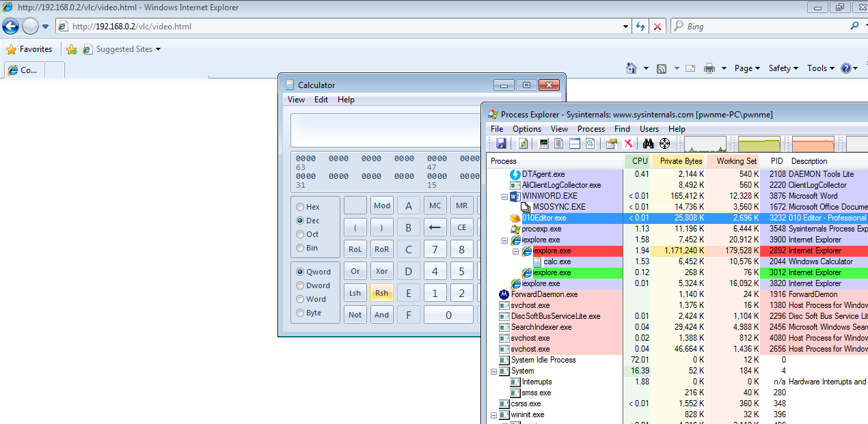868x424 pixels.
Task: Collapse the System process tree node
Action: (x=494, y=371)
